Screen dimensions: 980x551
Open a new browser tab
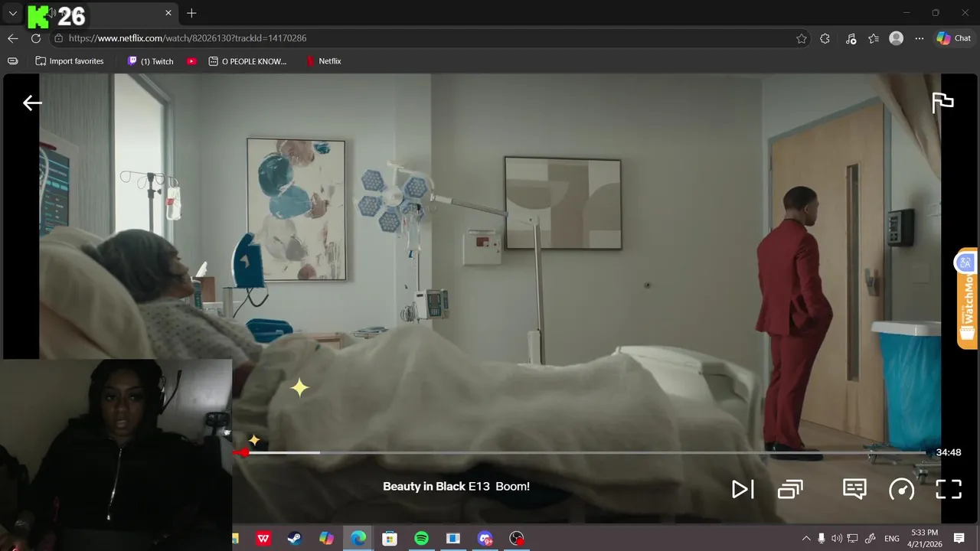(191, 13)
